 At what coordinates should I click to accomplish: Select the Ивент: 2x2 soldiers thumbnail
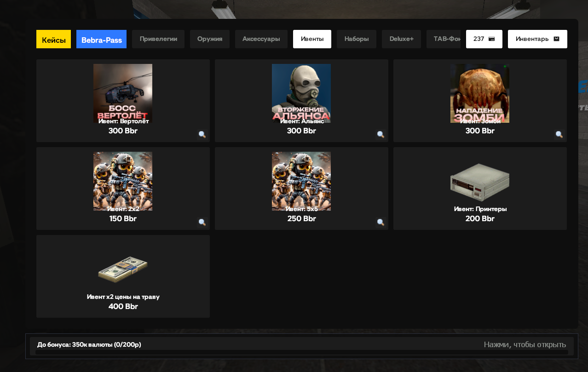point(123,181)
